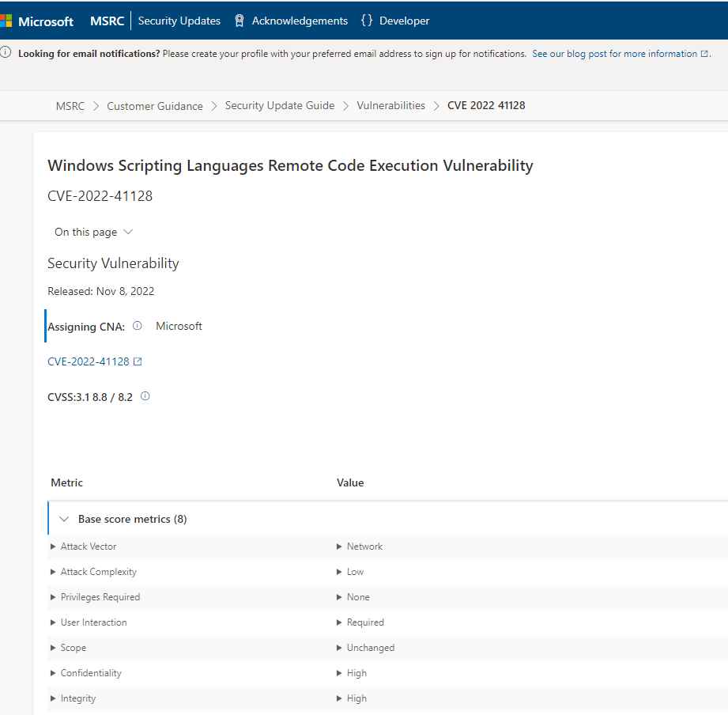
Task: Click the Developer curly braces icon
Action: (x=367, y=21)
